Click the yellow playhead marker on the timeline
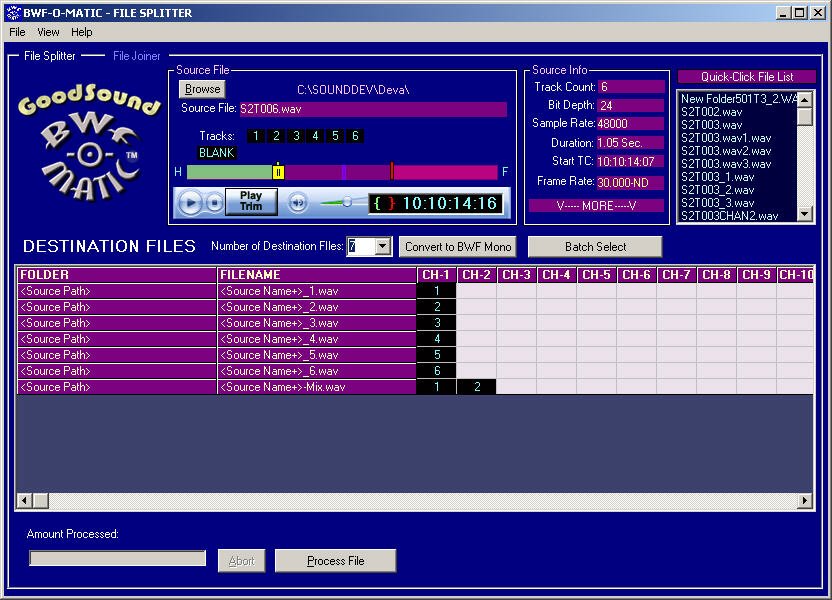The image size is (832, 600). point(278,171)
